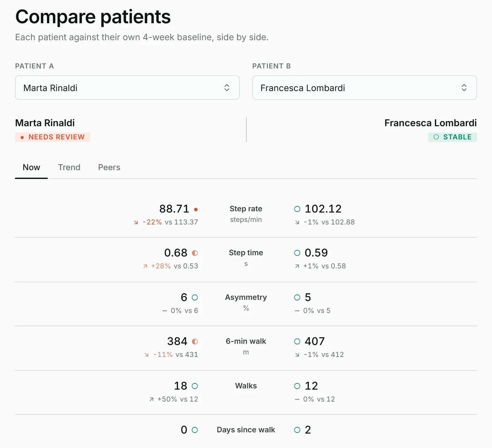The height and width of the screenshot is (448, 492).
Task: Click the up arrow beside +50%
Action: point(151,399)
